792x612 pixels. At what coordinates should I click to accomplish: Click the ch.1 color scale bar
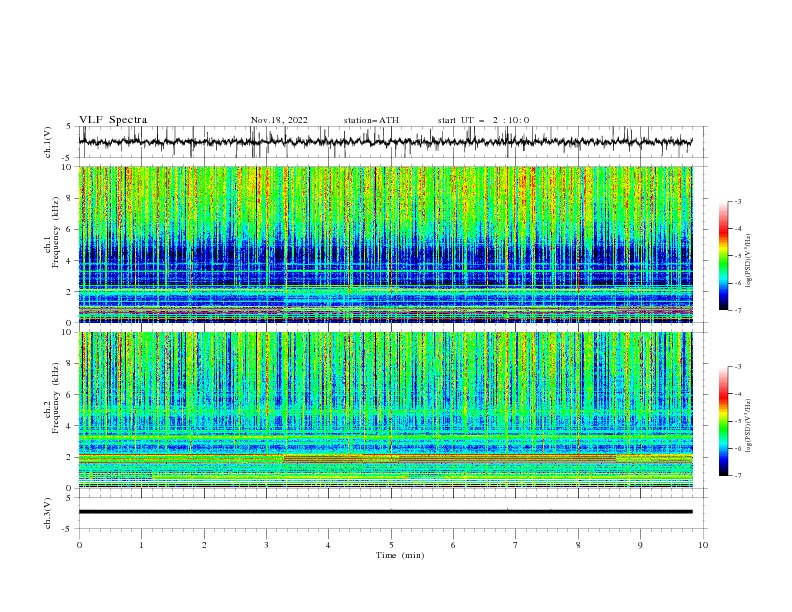(x=724, y=255)
